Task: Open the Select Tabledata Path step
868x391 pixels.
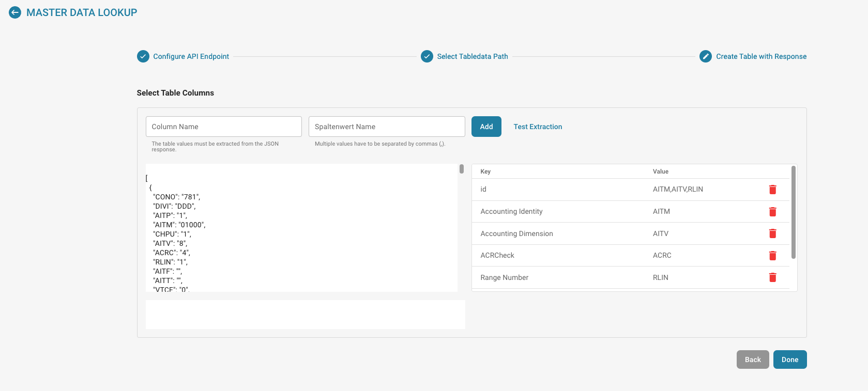Action: click(x=472, y=56)
